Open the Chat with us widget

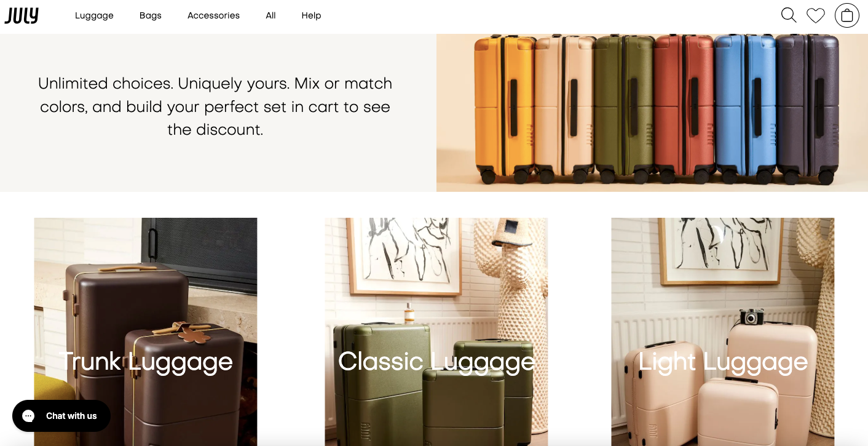61,416
